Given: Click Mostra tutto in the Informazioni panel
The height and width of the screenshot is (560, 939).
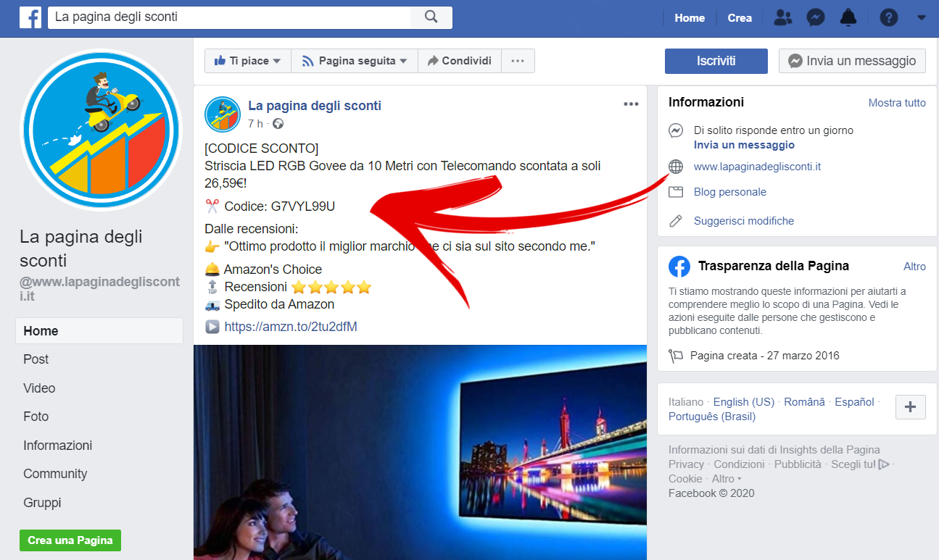Looking at the screenshot, I should click(897, 102).
